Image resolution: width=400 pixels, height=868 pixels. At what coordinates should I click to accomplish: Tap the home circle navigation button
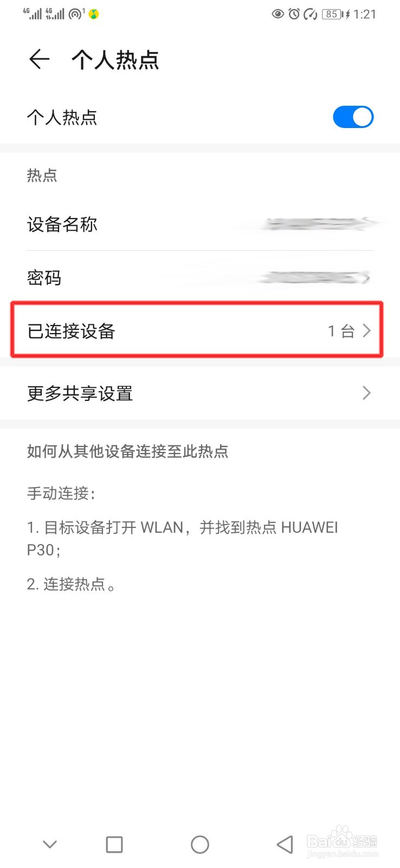(200, 844)
